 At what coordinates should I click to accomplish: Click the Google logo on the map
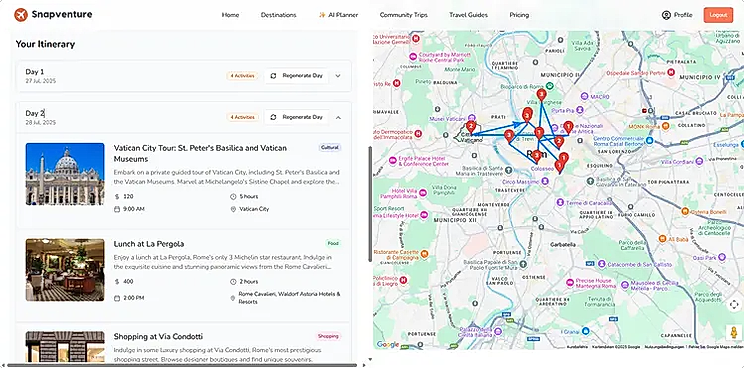[x=388, y=344]
